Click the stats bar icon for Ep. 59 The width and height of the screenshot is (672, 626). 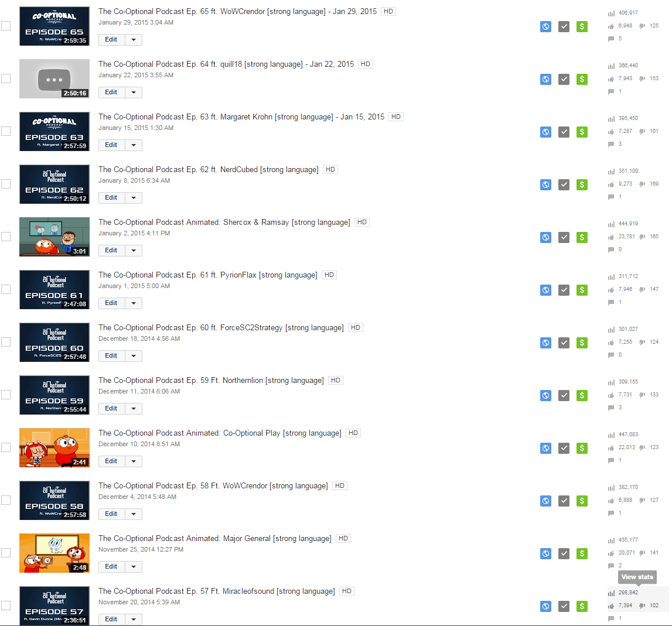pos(611,382)
